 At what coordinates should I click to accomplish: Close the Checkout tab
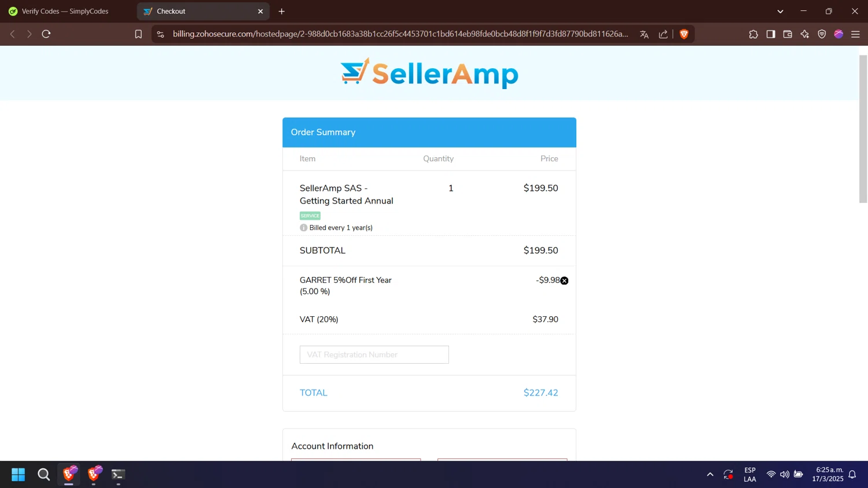coord(260,11)
